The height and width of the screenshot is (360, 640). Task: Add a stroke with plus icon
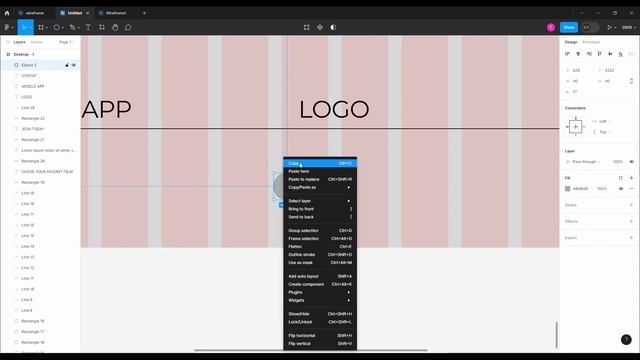[631, 205]
